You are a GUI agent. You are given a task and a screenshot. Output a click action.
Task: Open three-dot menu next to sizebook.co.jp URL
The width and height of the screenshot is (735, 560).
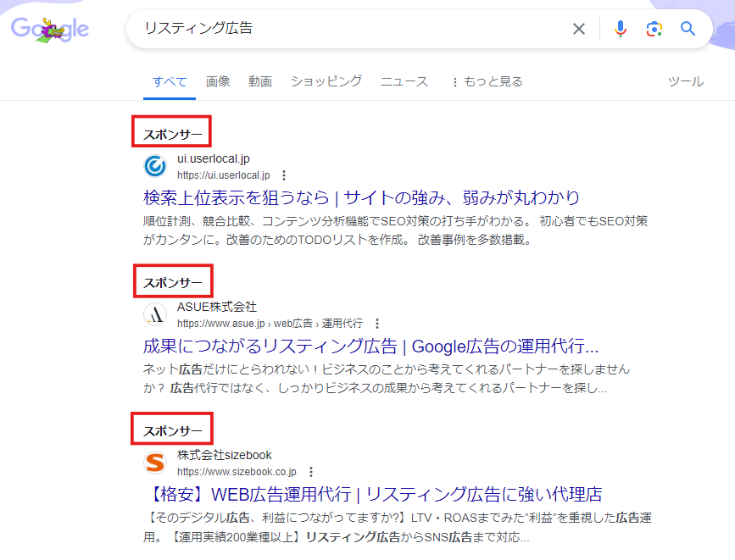[x=311, y=471]
